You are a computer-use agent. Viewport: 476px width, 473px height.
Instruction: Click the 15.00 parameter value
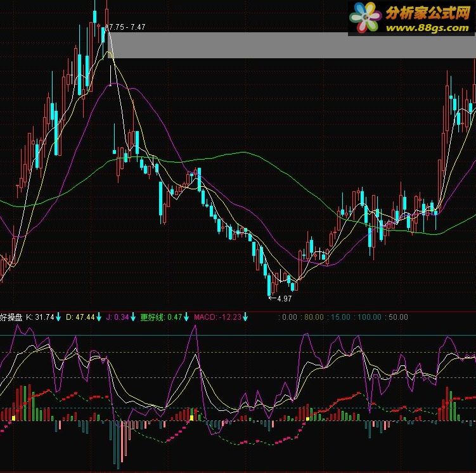(x=340, y=317)
